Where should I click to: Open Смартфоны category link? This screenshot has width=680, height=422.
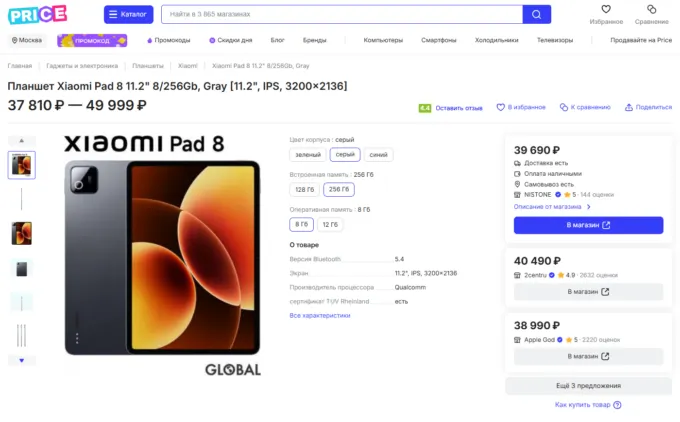(x=438, y=40)
